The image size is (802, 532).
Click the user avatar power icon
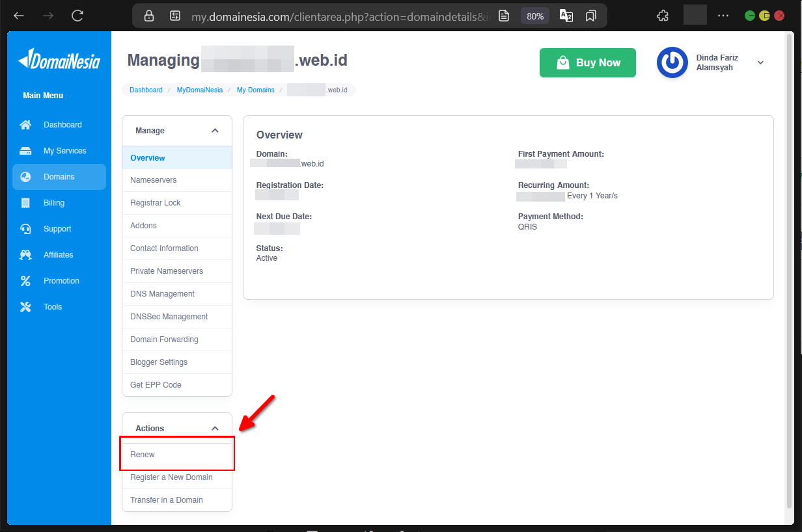672,63
